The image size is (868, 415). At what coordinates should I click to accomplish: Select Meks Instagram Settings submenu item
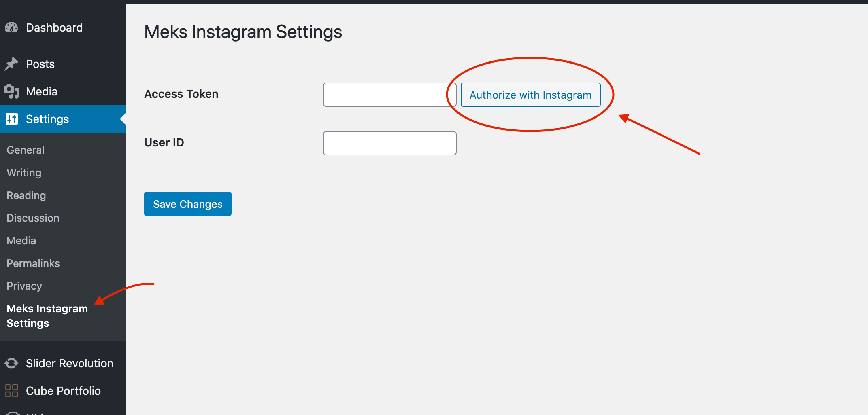[47, 316]
